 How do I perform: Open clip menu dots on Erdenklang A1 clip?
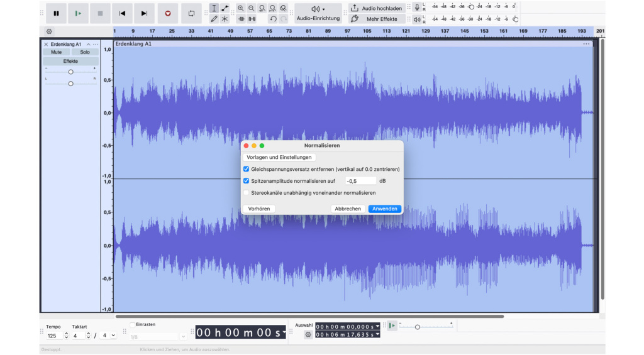(x=586, y=44)
